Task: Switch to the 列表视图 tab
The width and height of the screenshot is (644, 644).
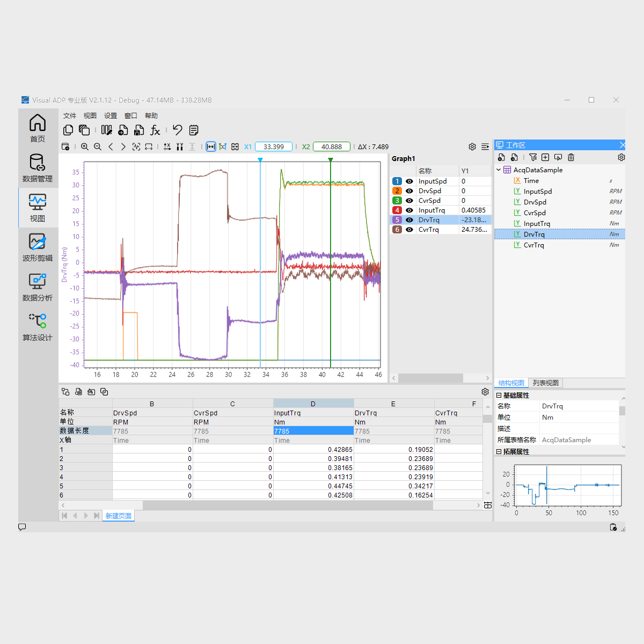Action: pyautogui.click(x=545, y=383)
